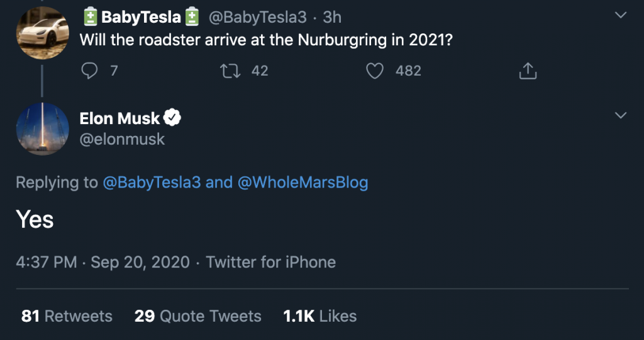Expand options chevron on Elon Musk's tweet

coord(621,115)
